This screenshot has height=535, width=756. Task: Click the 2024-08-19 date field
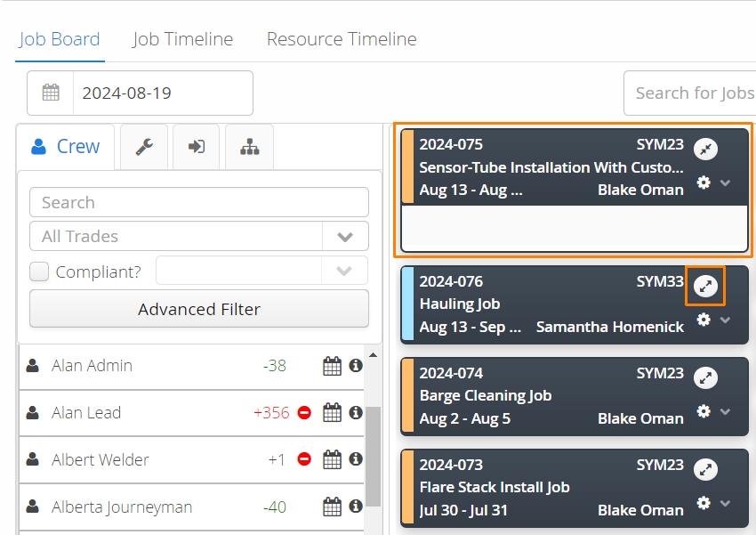tap(163, 93)
